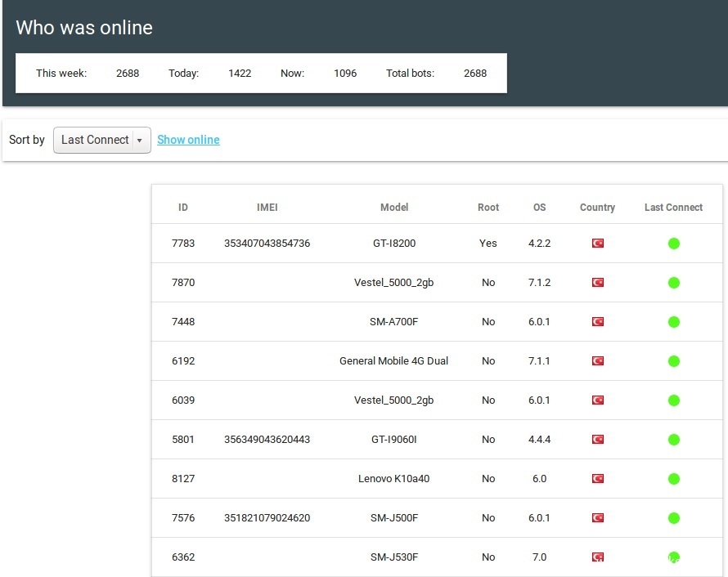Click the SM-J530F model cell
This screenshot has height=577, width=728.
click(393, 557)
